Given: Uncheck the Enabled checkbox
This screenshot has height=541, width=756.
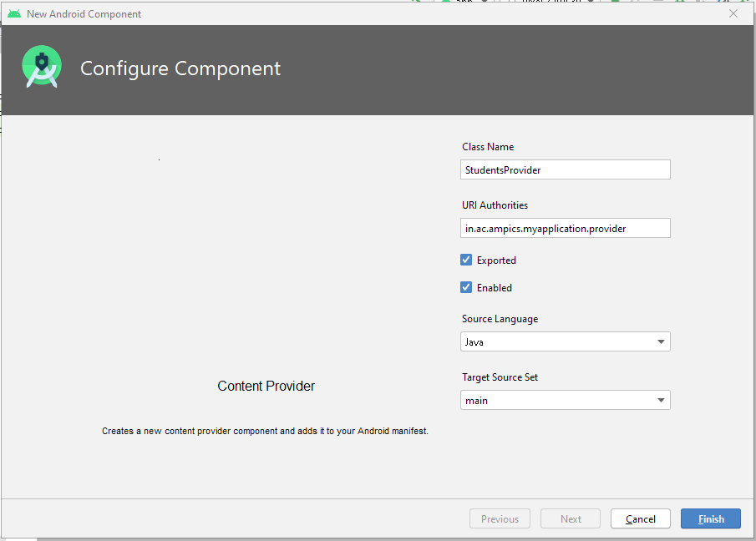Looking at the screenshot, I should tap(466, 287).
